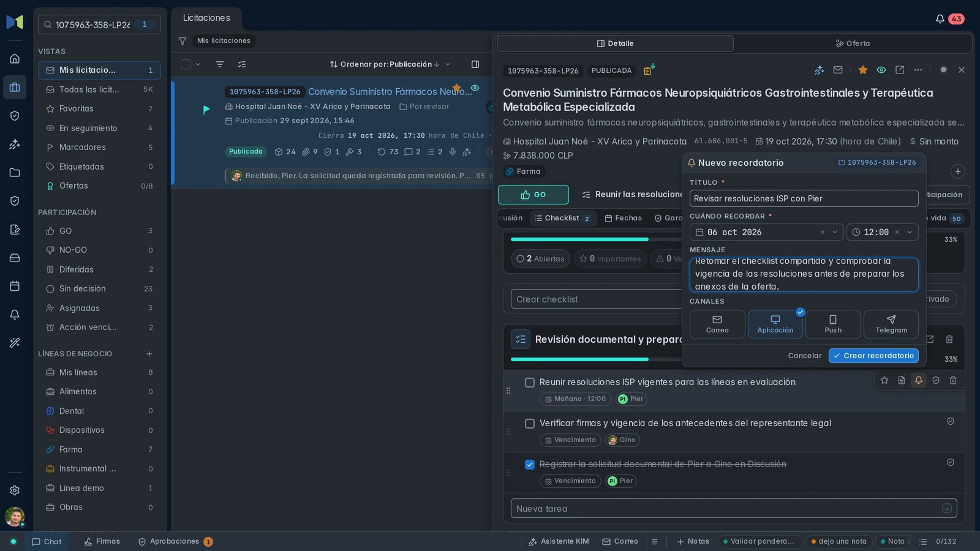This screenshot has width=980, height=551.
Task: Open the reminder time 12:00 dropdown chevron
Action: pos(910,232)
